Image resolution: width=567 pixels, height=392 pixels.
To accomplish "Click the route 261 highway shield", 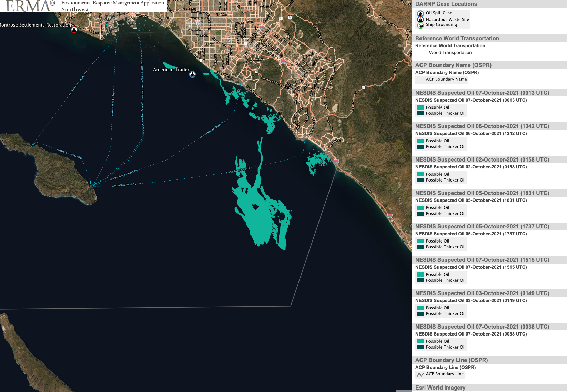I will coord(280,18).
